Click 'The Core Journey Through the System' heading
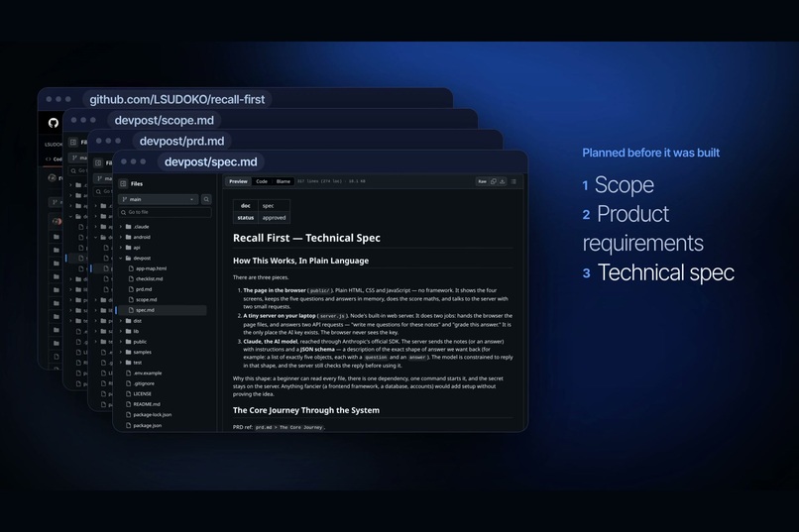Image resolution: width=799 pixels, height=532 pixels. click(306, 410)
